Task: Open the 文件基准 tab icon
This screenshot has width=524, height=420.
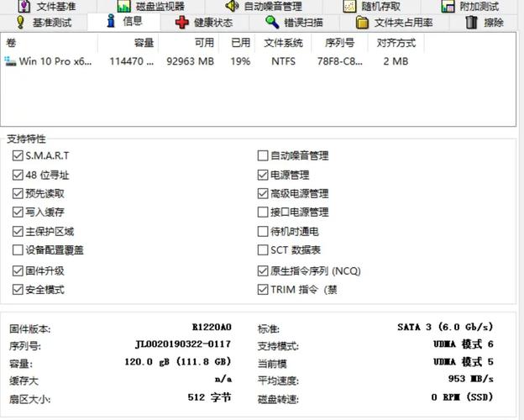Action: 24,6
